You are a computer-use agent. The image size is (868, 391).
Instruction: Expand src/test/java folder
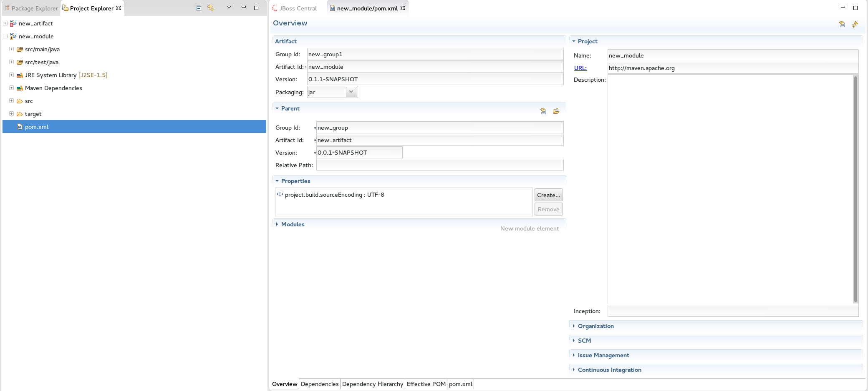pos(12,62)
